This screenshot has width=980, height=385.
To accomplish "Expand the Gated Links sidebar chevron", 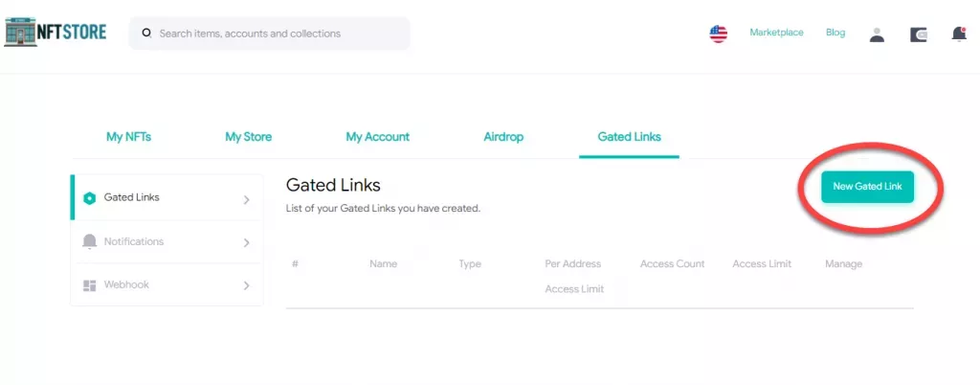I will 246,199.
